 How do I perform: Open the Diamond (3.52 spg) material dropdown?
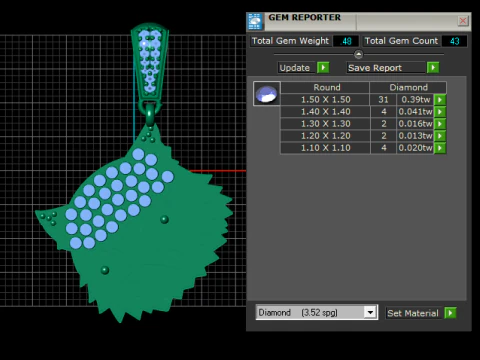[x=370, y=313]
